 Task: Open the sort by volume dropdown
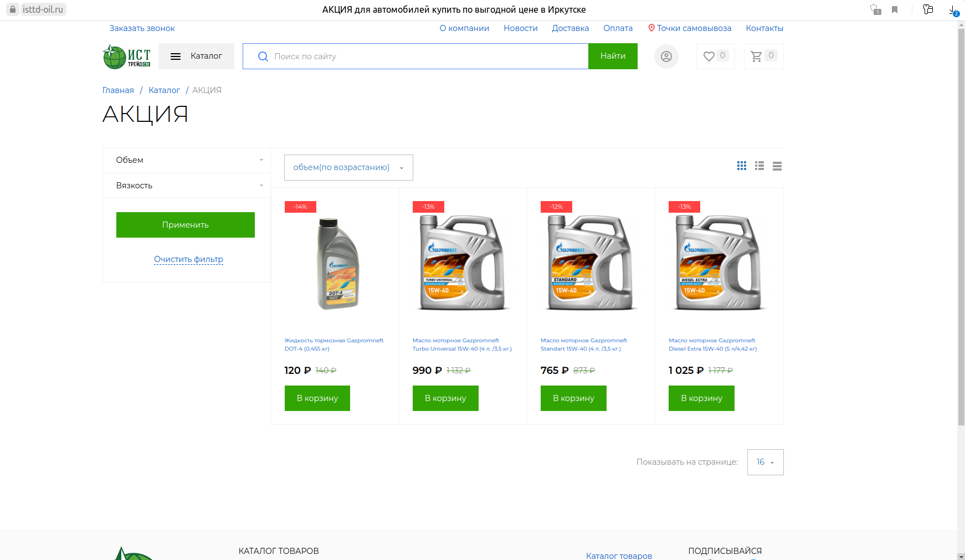tap(348, 167)
